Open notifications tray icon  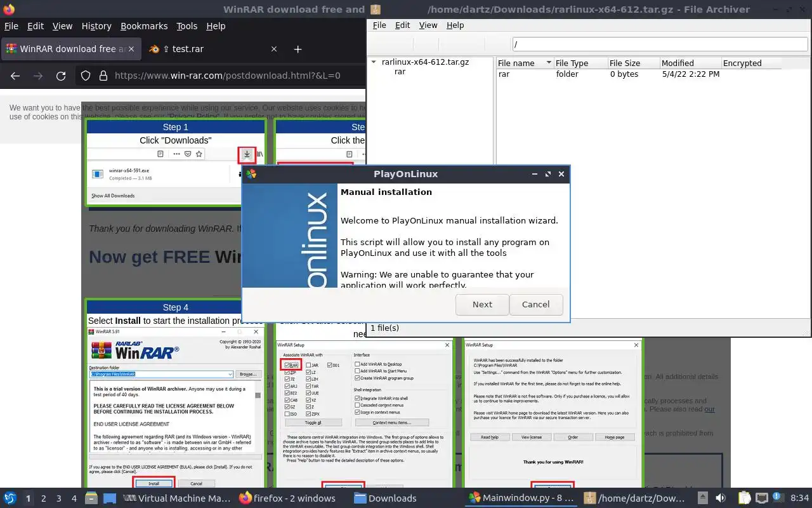[778, 498]
